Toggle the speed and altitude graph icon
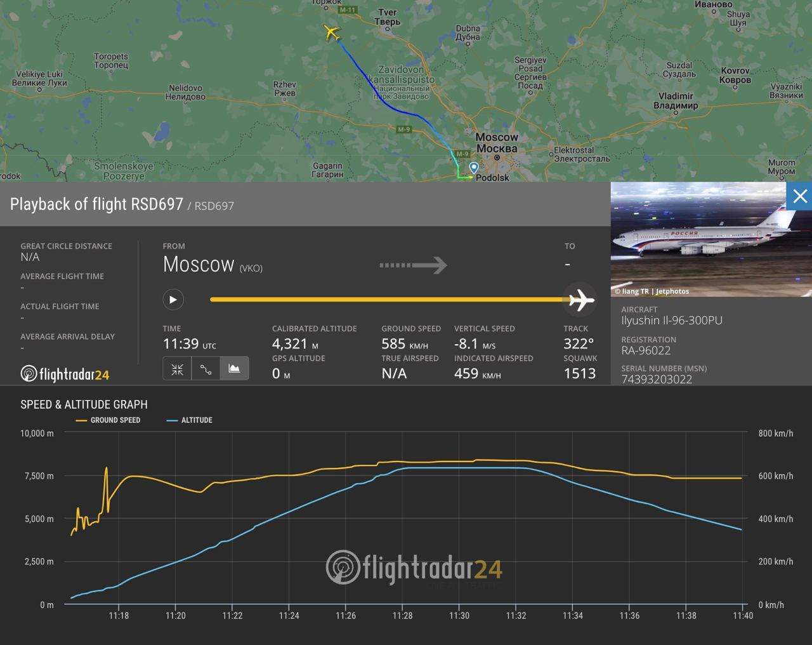 pos(234,369)
